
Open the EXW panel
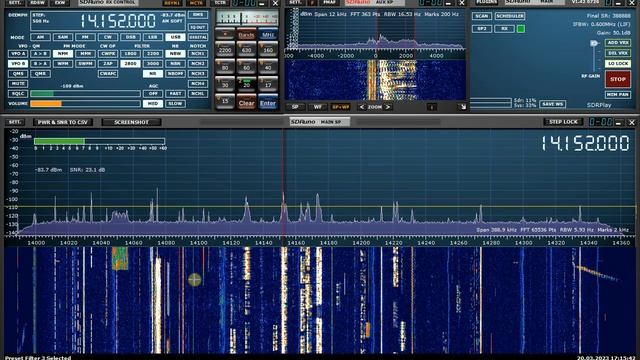[60, 2]
